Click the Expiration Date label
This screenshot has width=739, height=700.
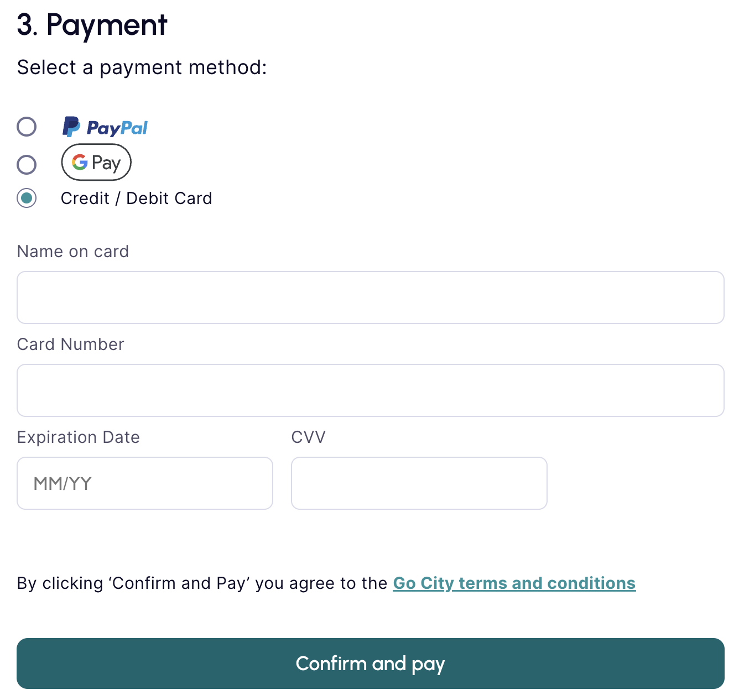79,437
